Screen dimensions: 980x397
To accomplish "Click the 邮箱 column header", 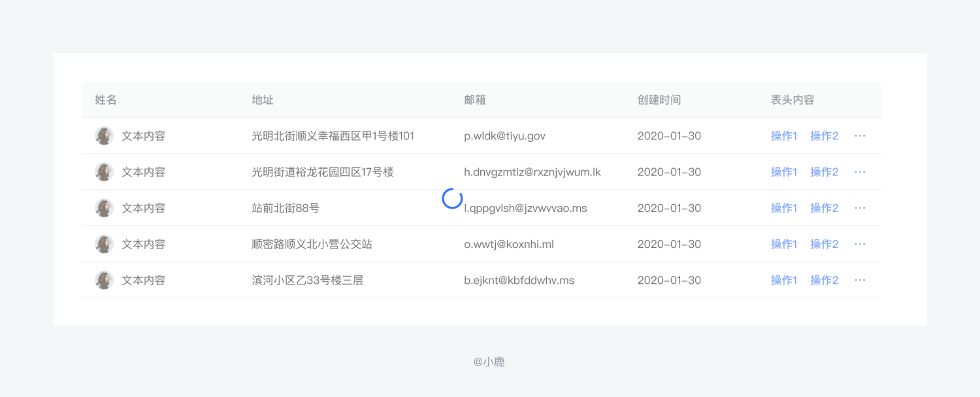I will [x=475, y=100].
